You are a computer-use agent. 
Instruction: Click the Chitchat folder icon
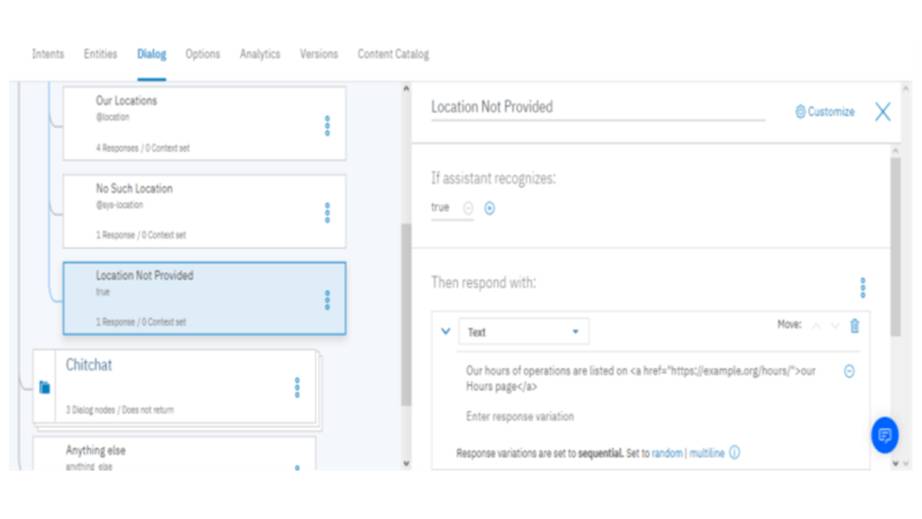[x=44, y=387]
